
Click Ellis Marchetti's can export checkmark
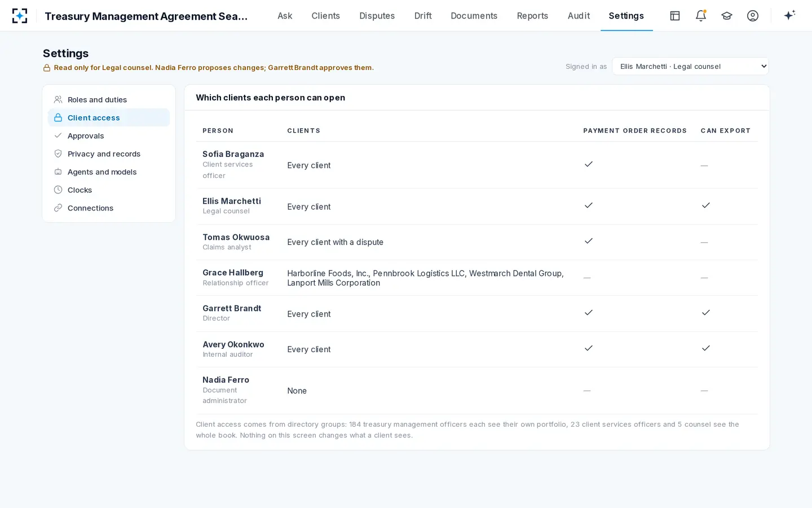coord(706,205)
